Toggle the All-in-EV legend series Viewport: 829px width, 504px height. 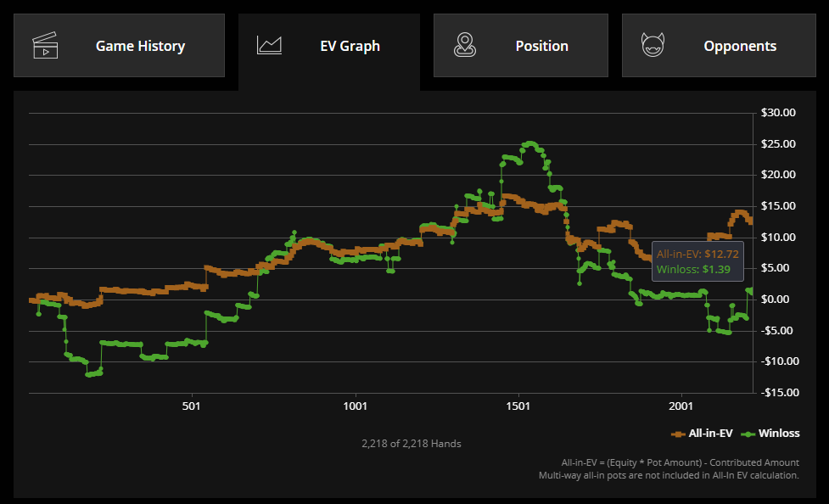pyautogui.click(x=702, y=433)
